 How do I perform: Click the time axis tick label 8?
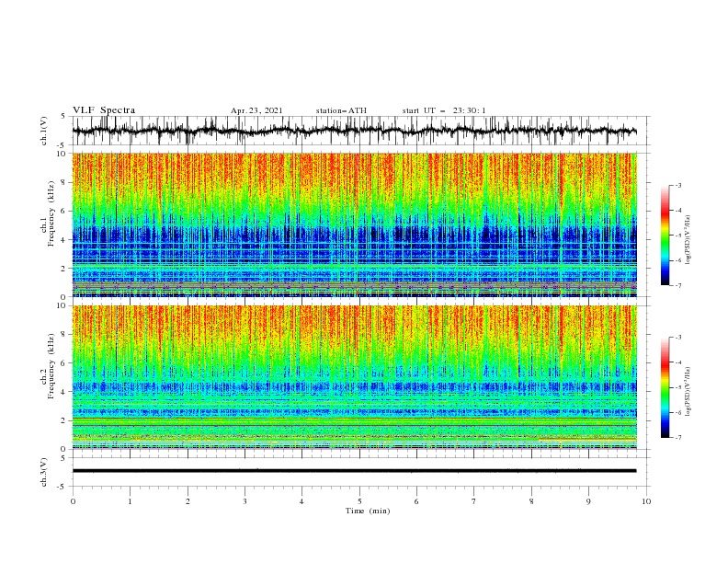tap(531, 501)
